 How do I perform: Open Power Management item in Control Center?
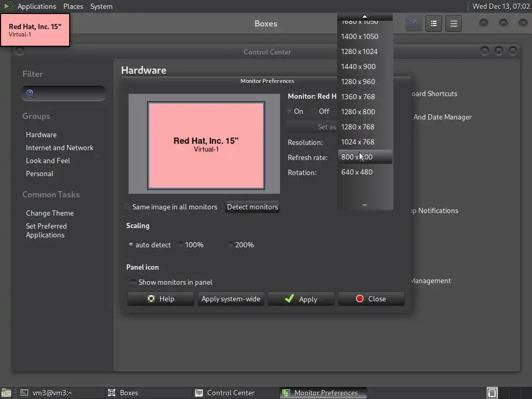coord(431,281)
